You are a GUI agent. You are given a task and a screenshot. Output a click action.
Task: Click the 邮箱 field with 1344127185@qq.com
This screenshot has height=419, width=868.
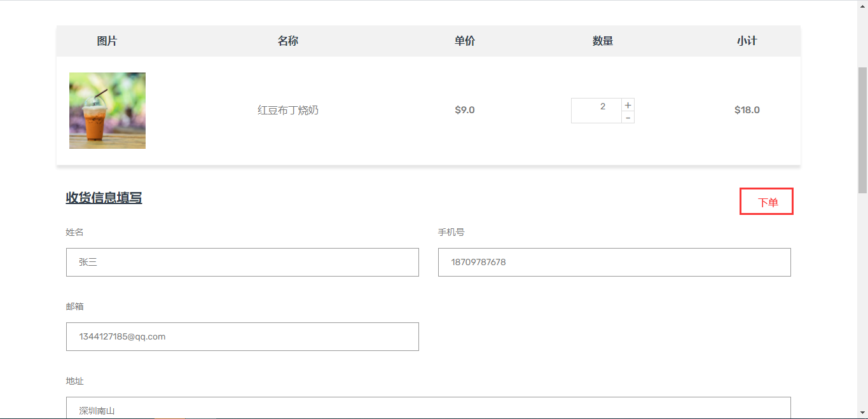(x=242, y=336)
